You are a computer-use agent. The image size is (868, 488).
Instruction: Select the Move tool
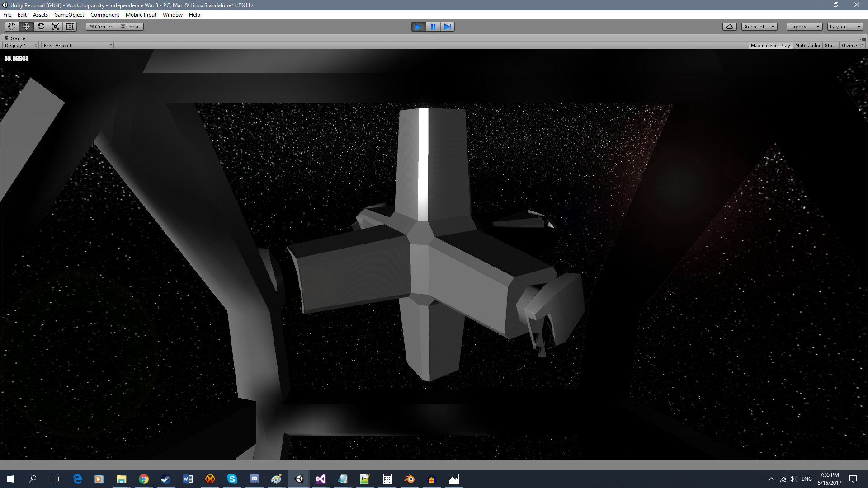tap(26, 27)
